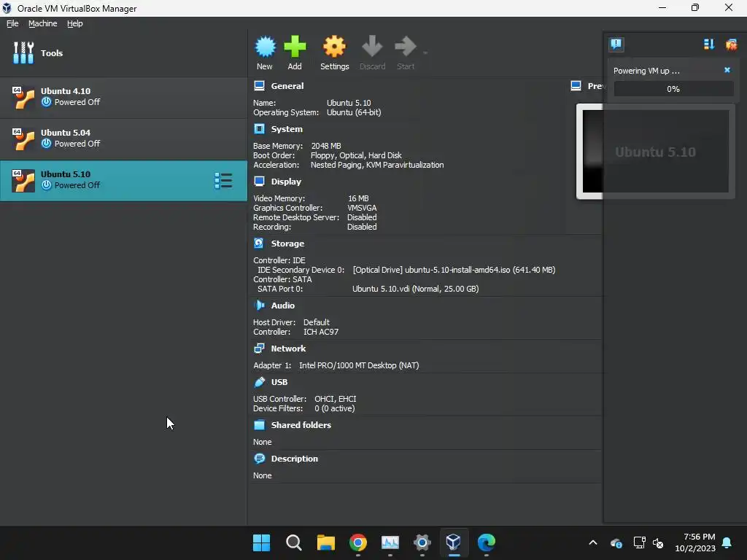The image size is (747, 560).
Task: Click the Audio speaker icon
Action: (259, 306)
